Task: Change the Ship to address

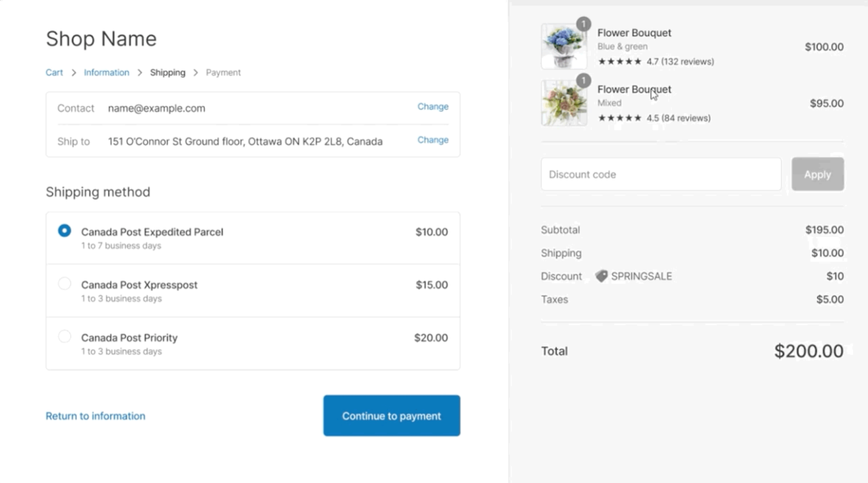Action: [x=432, y=139]
